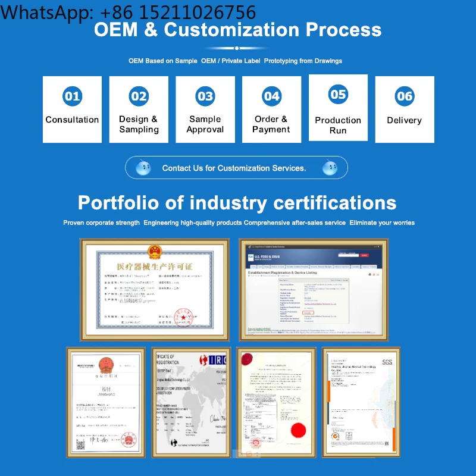This screenshot has width=476, height=476.
Task: Open Contact Us for Customization Services button
Action: click(236, 168)
